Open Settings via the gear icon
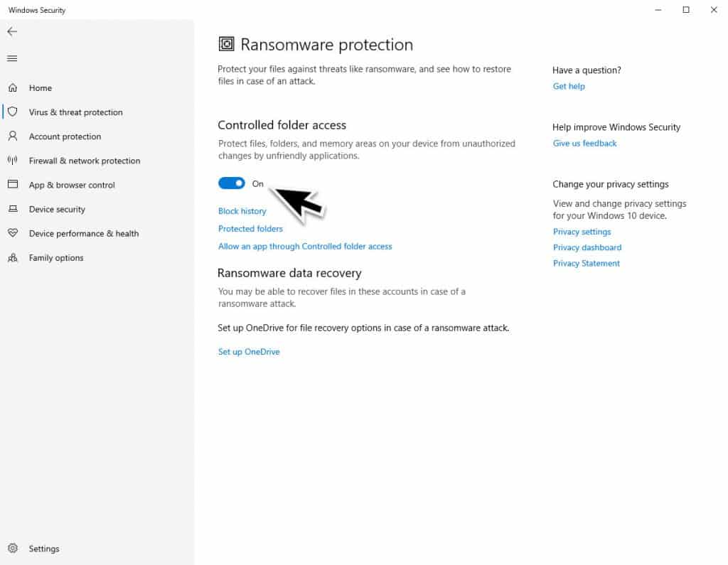 tap(14, 548)
